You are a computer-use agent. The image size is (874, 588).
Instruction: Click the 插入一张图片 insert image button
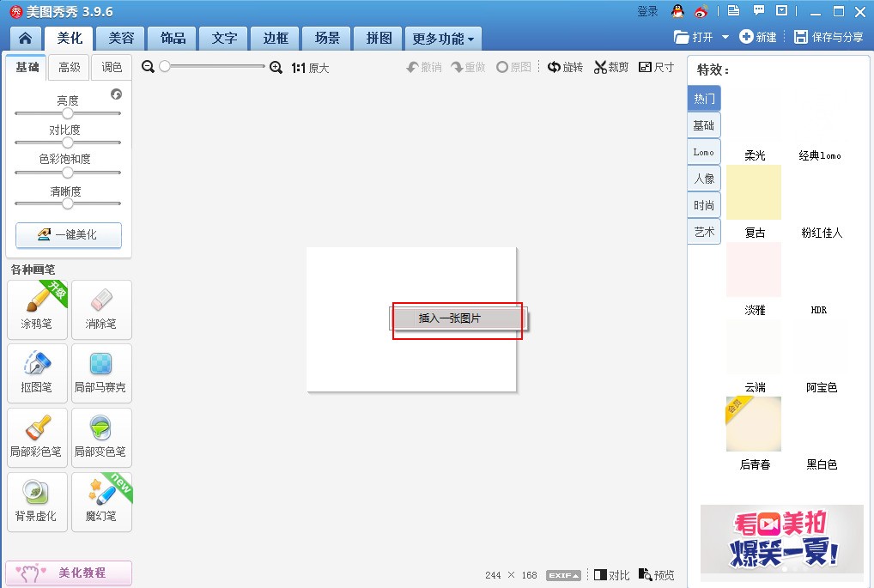pos(458,318)
